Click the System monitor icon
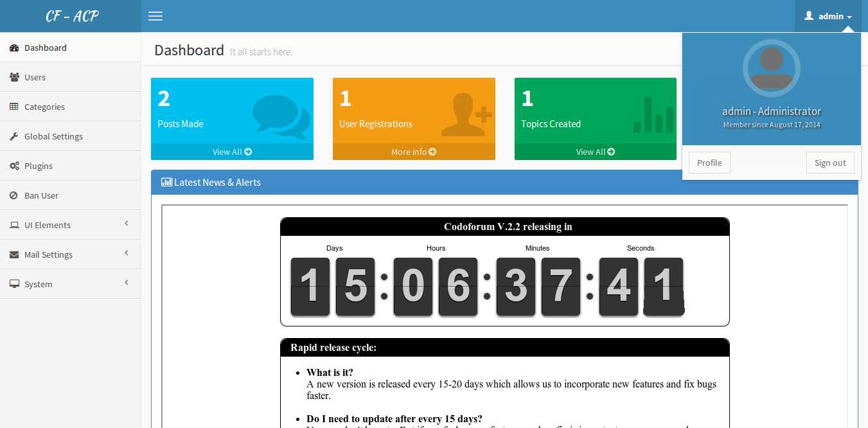Screen dimensions: 868x428 (x=14, y=284)
